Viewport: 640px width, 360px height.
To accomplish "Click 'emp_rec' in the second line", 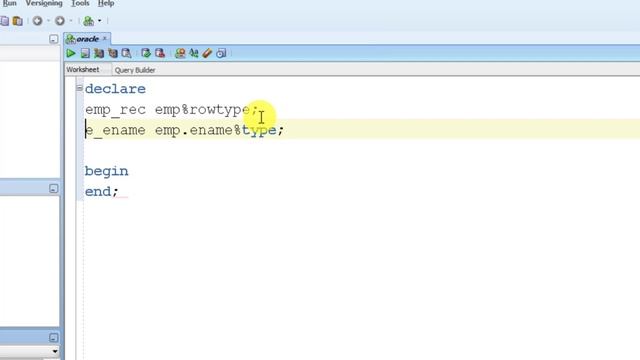I will (x=115, y=110).
